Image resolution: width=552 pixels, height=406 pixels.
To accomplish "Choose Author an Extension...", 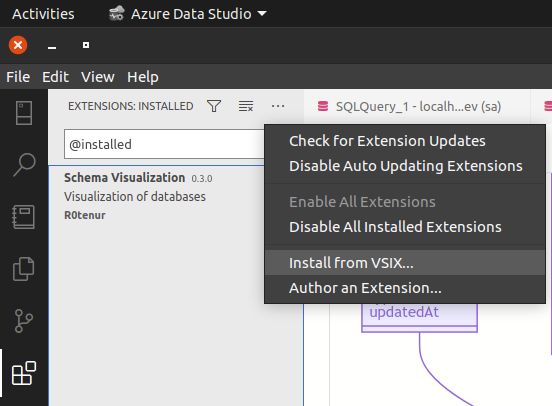I will (x=405, y=288).
